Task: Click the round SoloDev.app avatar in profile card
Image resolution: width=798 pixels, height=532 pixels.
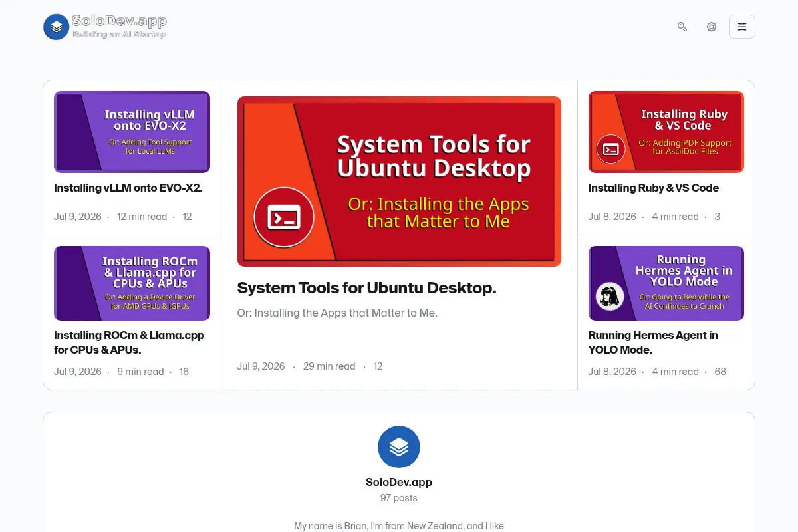Action: tap(399, 447)
